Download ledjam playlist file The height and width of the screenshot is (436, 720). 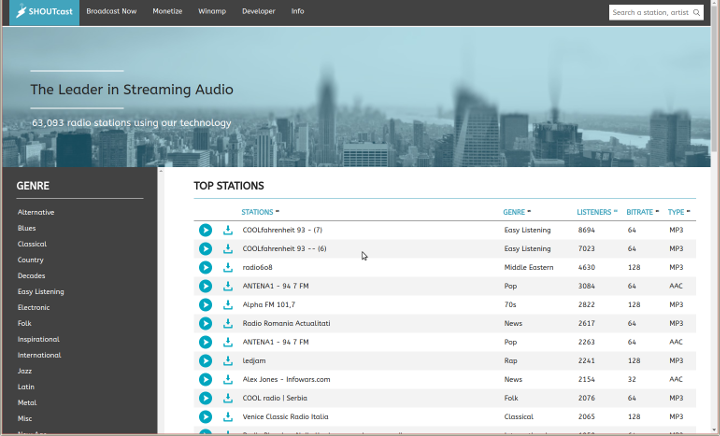tap(228, 361)
